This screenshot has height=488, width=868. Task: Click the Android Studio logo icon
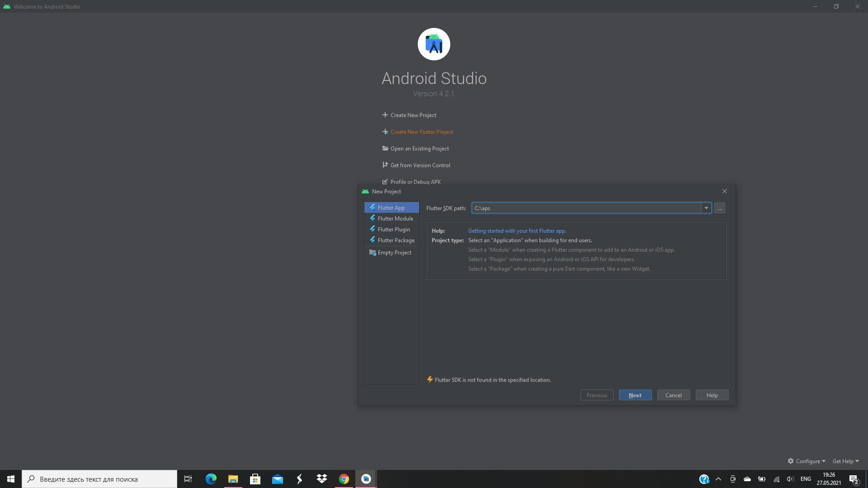[434, 44]
